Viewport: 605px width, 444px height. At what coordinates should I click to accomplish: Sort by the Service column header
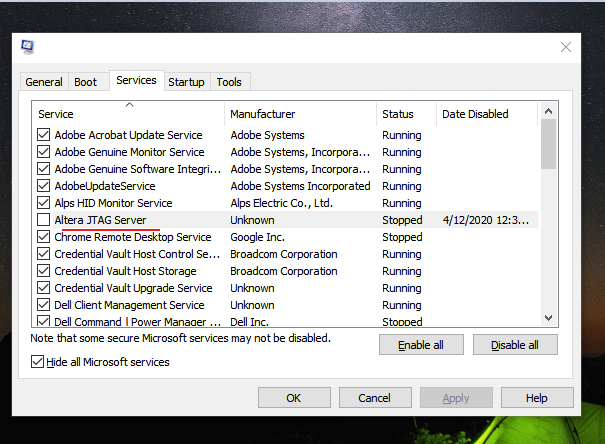[128, 114]
